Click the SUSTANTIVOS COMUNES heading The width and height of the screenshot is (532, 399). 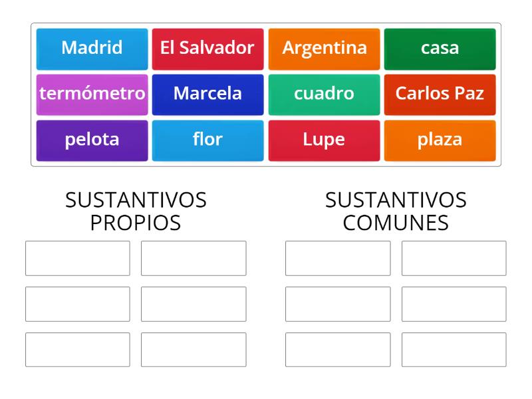(x=396, y=210)
